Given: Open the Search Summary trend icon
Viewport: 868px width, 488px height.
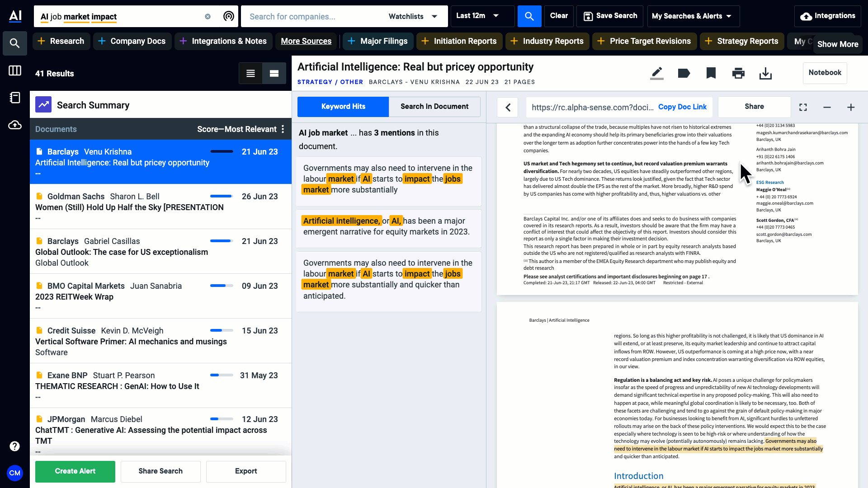Looking at the screenshot, I should [43, 105].
